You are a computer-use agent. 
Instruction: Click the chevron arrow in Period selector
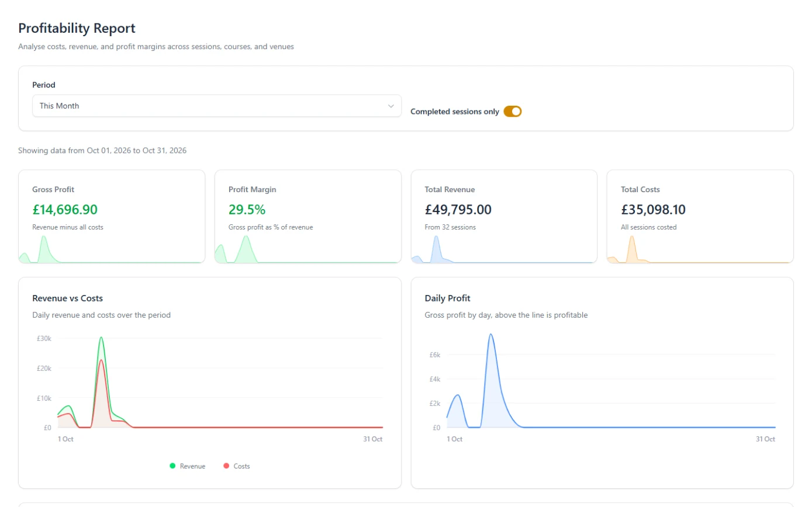click(391, 106)
